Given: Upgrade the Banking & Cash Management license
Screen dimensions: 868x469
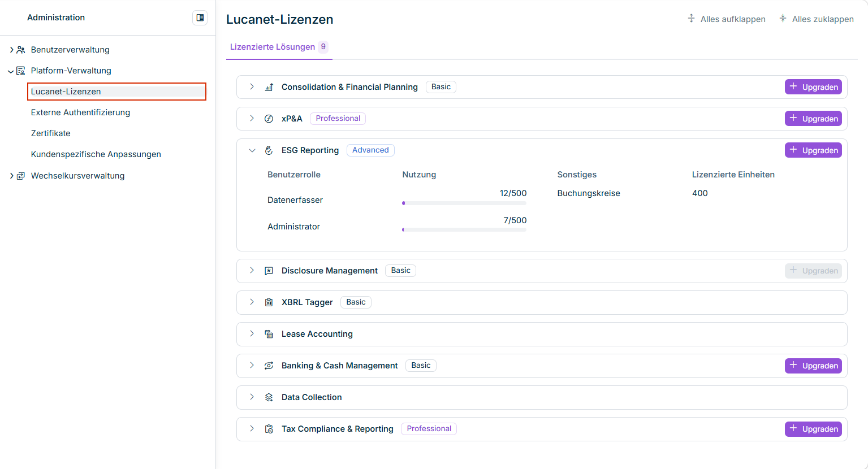Looking at the screenshot, I should [813, 366].
